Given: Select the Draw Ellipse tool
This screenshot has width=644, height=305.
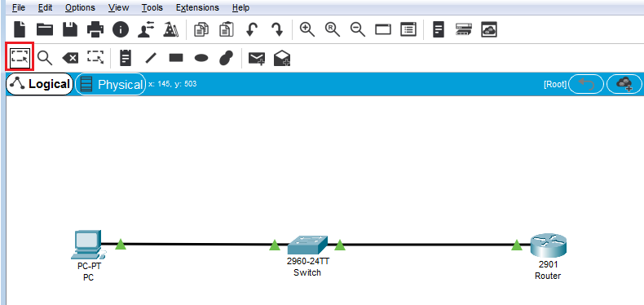Looking at the screenshot, I should [x=201, y=58].
